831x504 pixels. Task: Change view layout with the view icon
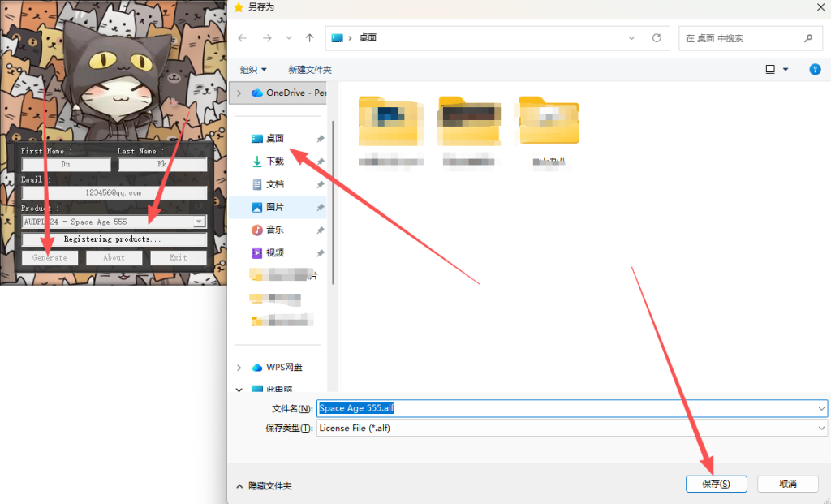[x=771, y=70]
